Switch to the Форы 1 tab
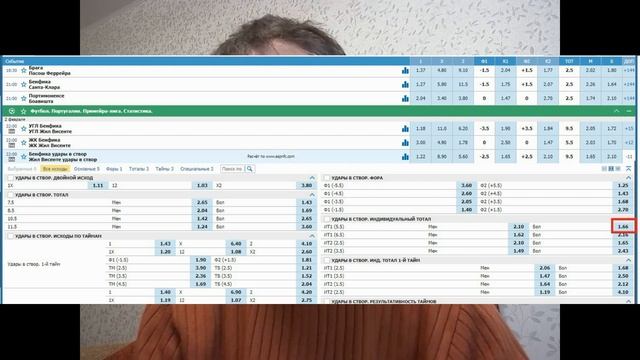Screen dimensions: 640x360 coord(114,169)
